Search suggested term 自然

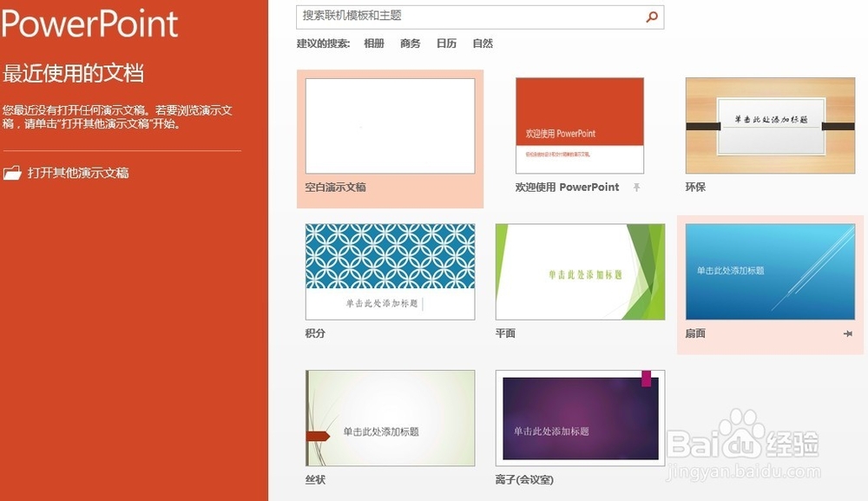[x=483, y=43]
